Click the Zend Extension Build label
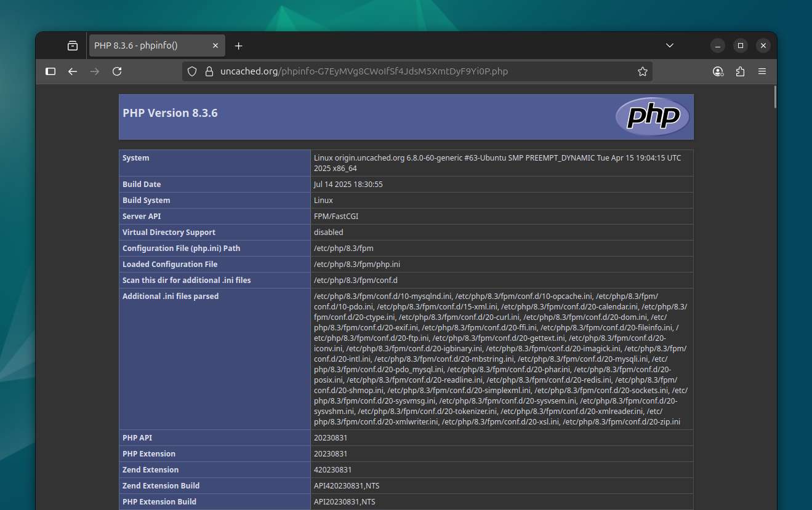This screenshot has height=510, width=812. click(161, 486)
